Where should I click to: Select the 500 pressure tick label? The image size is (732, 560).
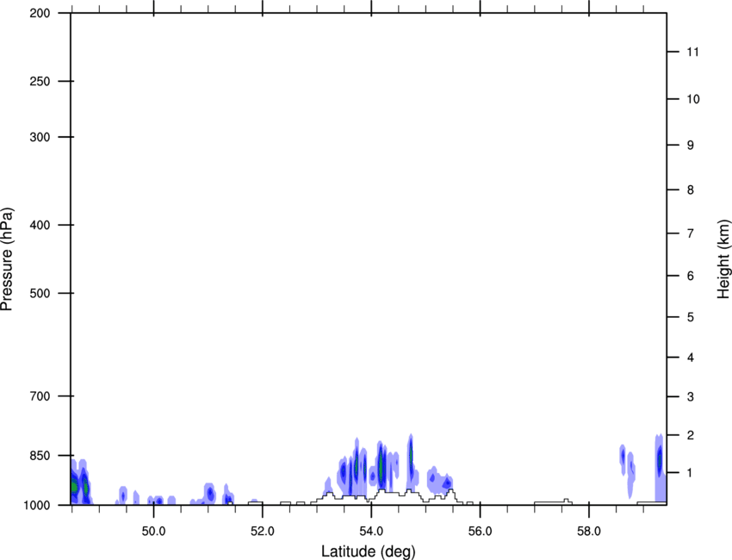tap(40, 293)
